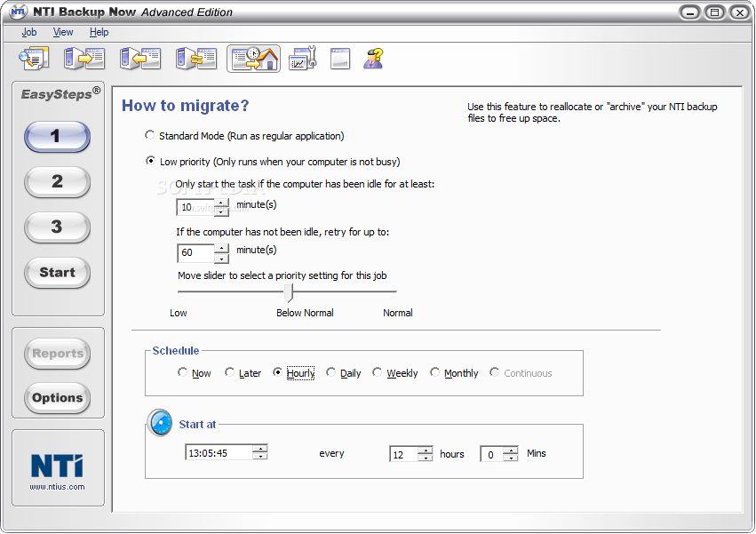Open the backup job wizard toolbar icon
756x534 pixels.
[x=34, y=59]
